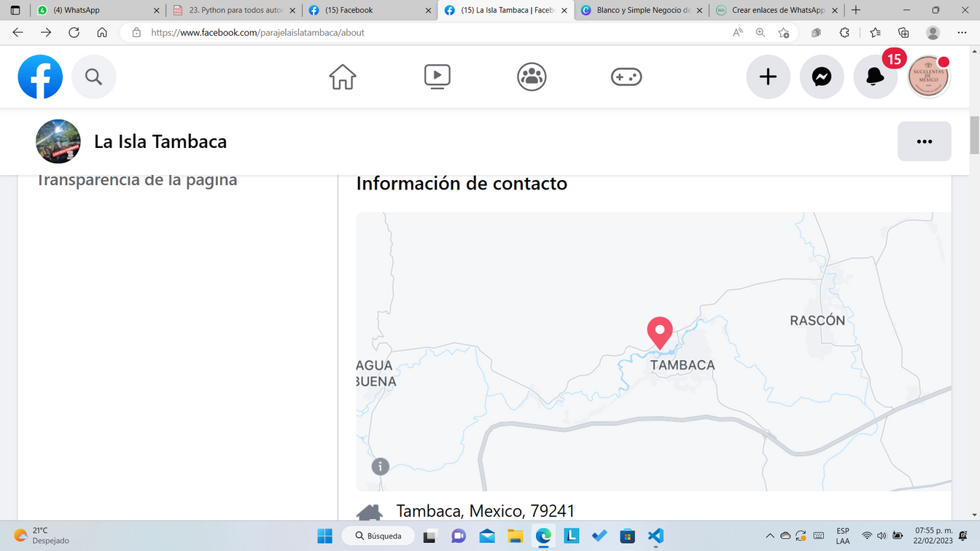Open Facebook home feed icon
Image resolution: width=980 pixels, height=551 pixels.
click(x=342, y=77)
